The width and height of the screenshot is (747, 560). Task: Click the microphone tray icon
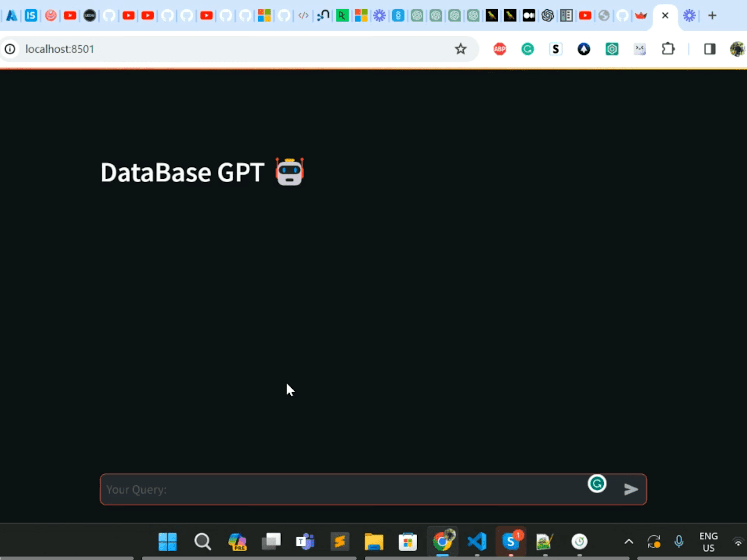tap(679, 541)
